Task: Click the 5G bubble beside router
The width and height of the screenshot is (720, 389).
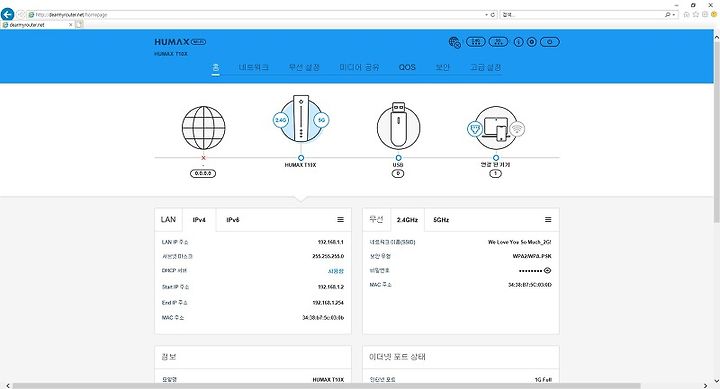Action: pyautogui.click(x=321, y=120)
